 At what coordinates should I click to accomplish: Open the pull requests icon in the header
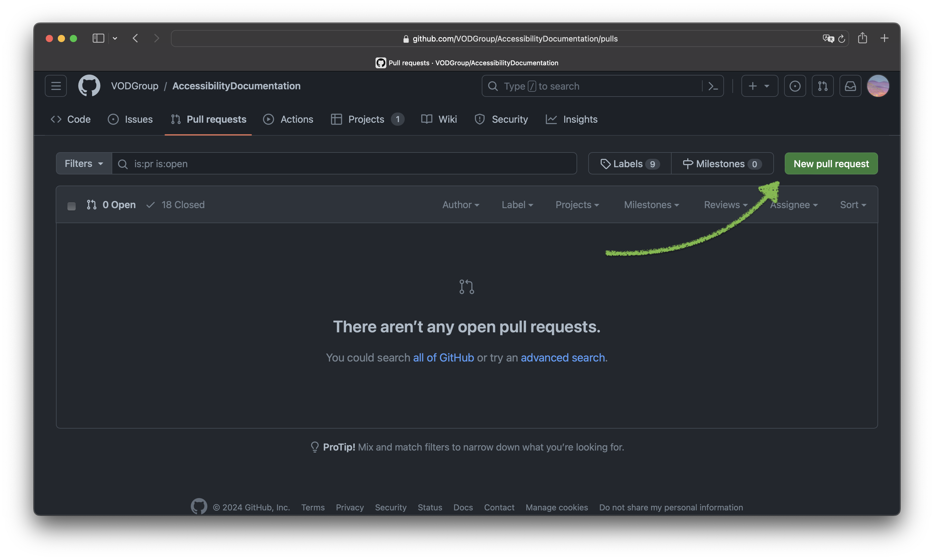pos(823,86)
